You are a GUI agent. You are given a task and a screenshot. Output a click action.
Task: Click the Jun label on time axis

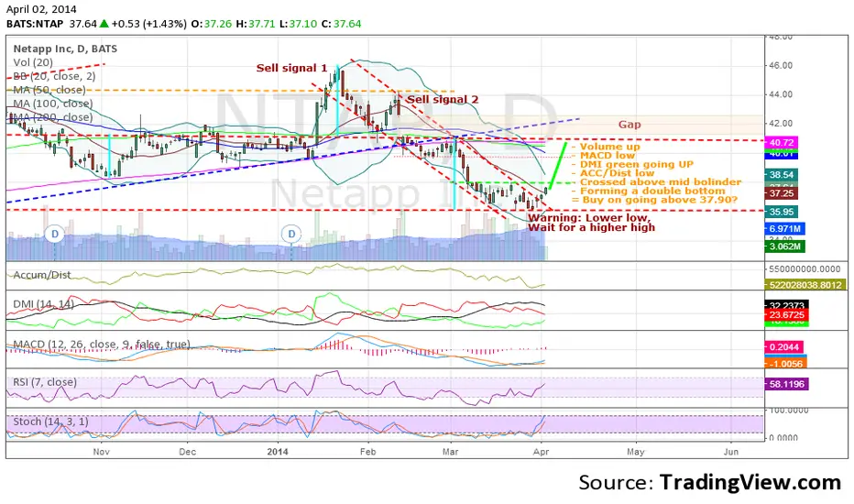(x=731, y=452)
